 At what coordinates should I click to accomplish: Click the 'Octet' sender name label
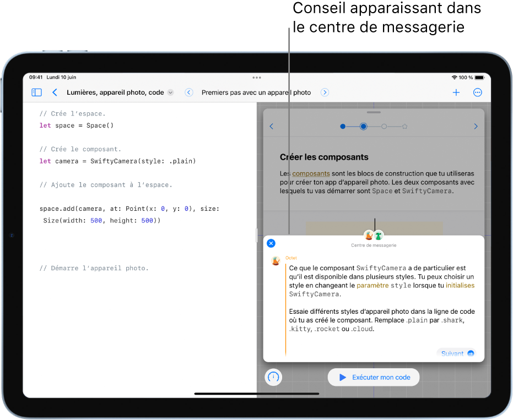[291, 258]
